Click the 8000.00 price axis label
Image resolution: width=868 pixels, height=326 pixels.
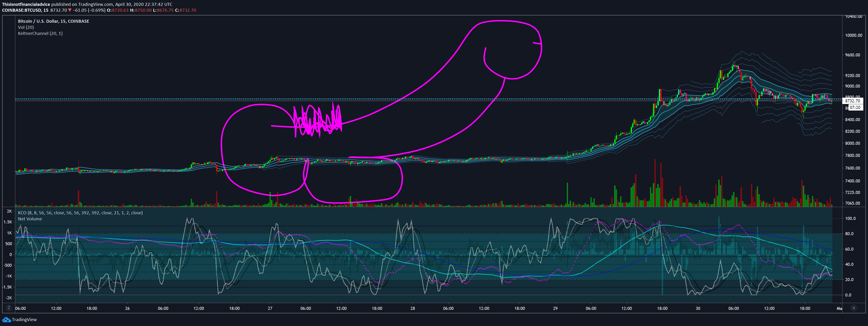853,143
